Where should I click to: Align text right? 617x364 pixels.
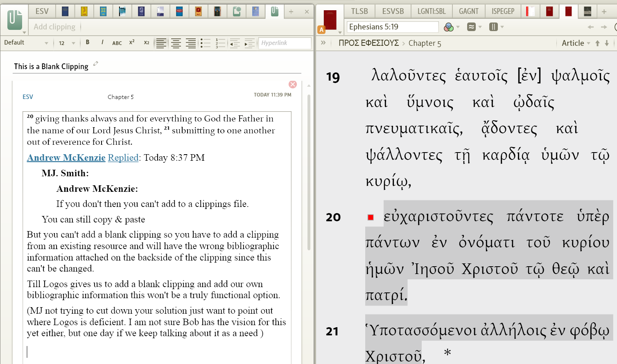point(191,43)
